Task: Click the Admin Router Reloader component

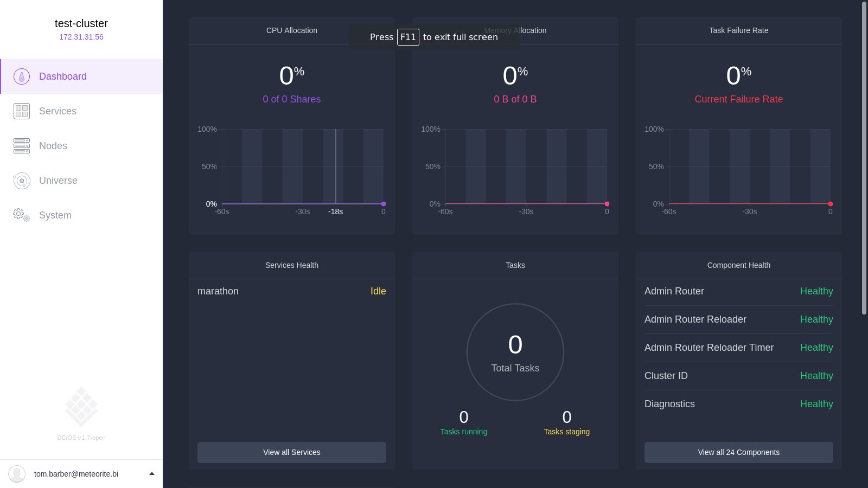Action: pyautogui.click(x=695, y=319)
